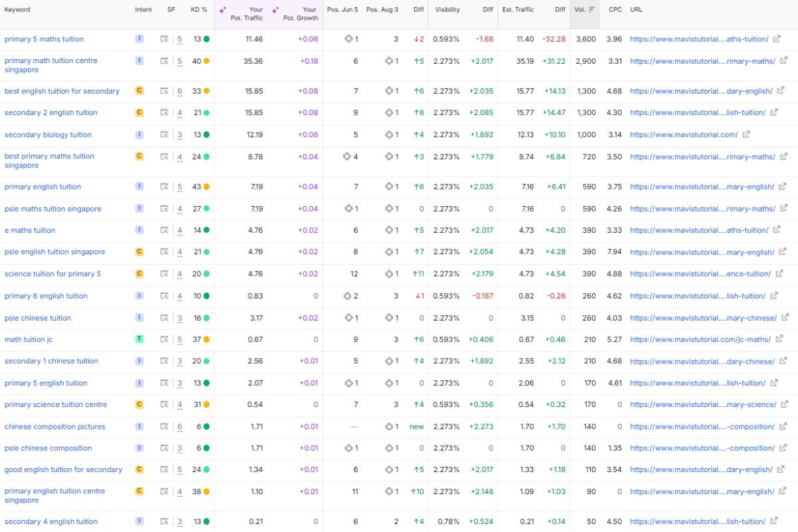Click the -32.28 traffic diff value

tap(553, 39)
